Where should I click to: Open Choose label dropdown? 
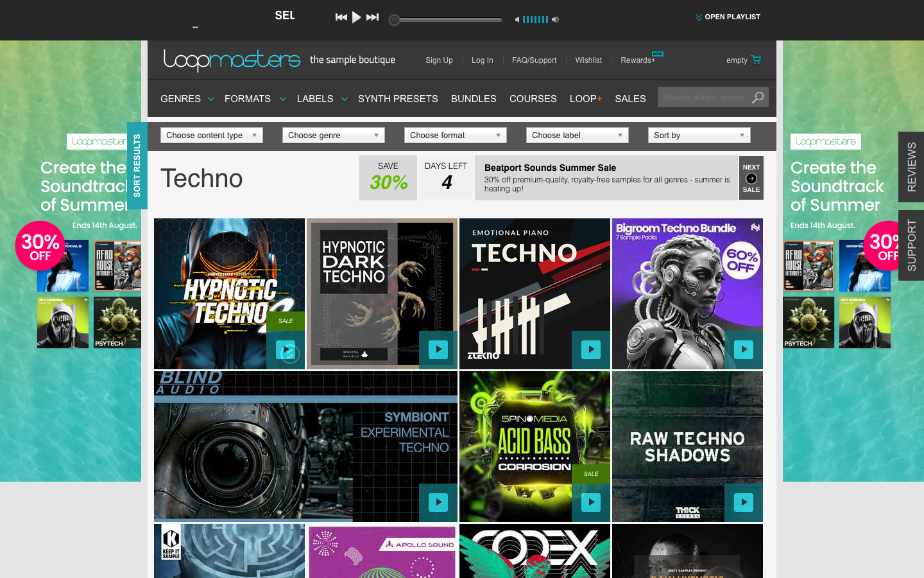[577, 136]
